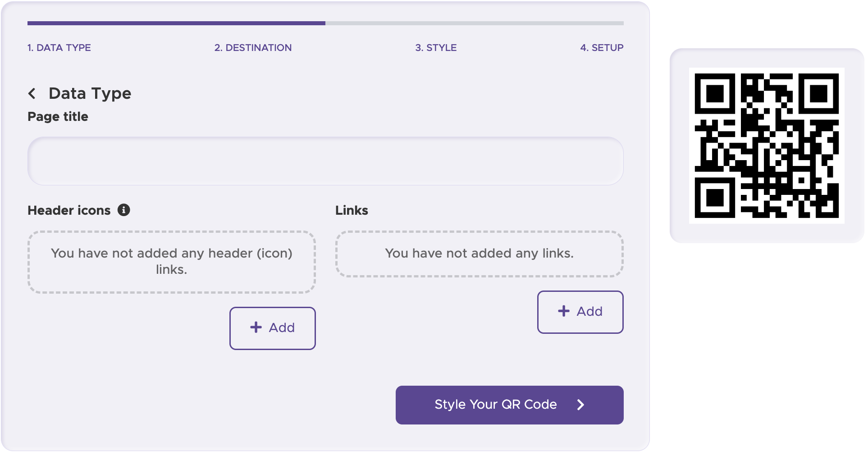This screenshot has width=868, height=452.
Task: Click the plus icon on the links Add button
Action: [x=564, y=311]
